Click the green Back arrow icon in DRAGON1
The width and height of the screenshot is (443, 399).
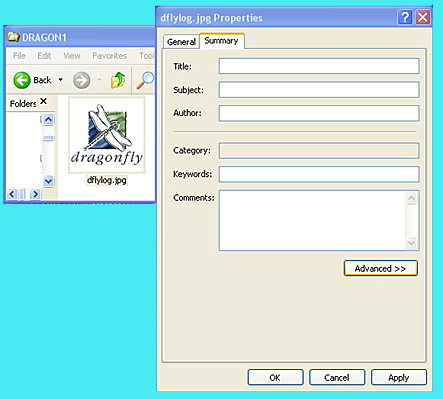22,80
